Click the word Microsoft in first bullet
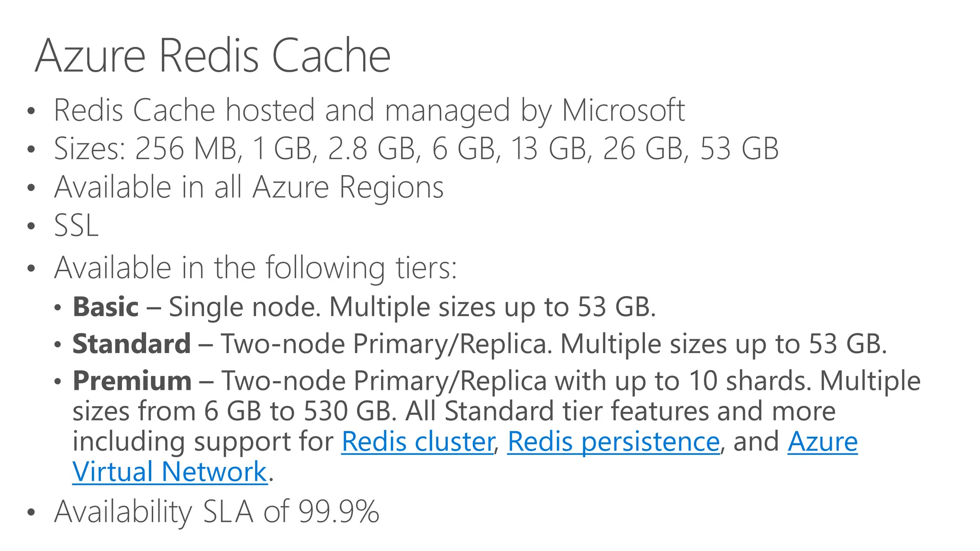Viewport: 980px width, 551px height. click(624, 110)
